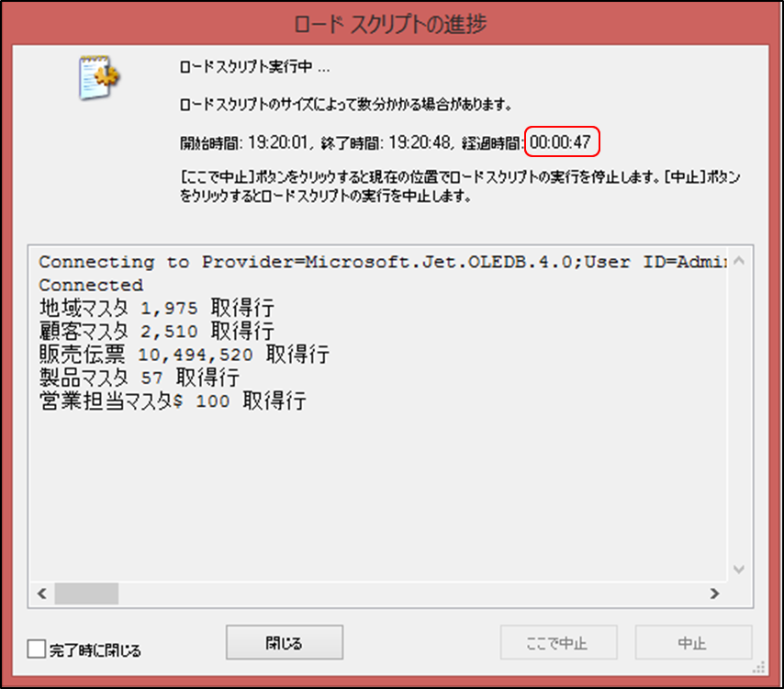Viewport: 784px width, 689px height.
Task: Click the Connected log line
Action: click(x=91, y=285)
